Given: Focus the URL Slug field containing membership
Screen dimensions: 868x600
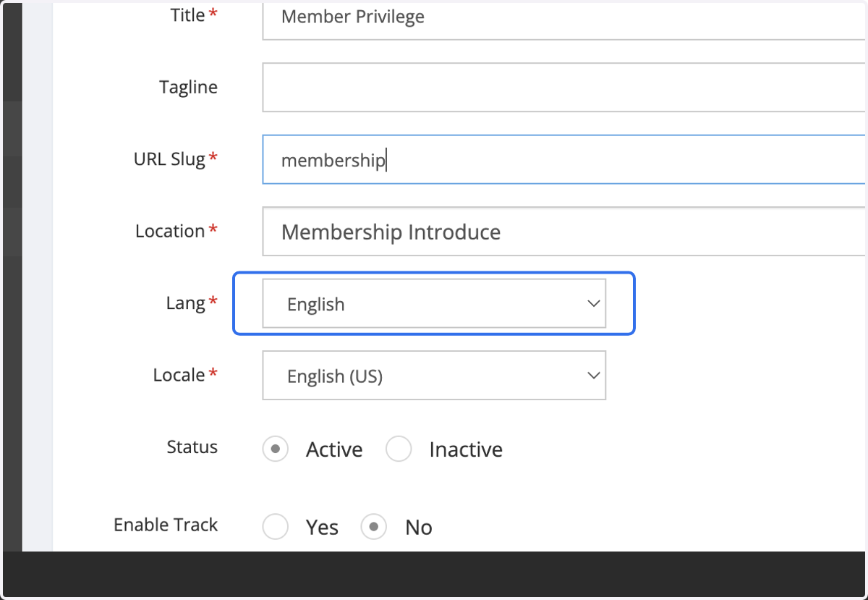Looking at the screenshot, I should 564,159.
